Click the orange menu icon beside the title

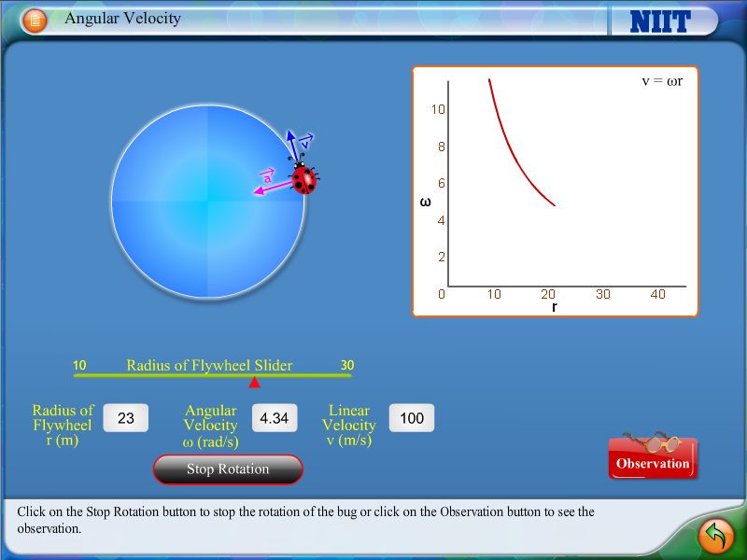pyautogui.click(x=34, y=20)
